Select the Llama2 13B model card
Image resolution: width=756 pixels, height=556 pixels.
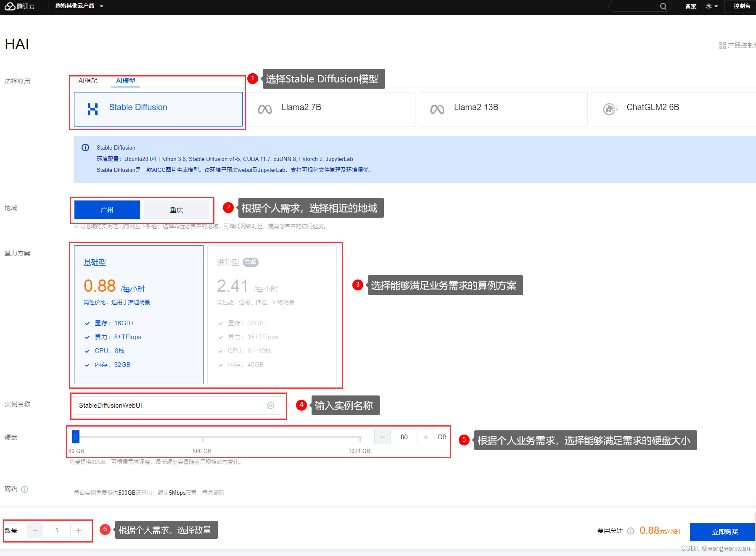(503, 109)
